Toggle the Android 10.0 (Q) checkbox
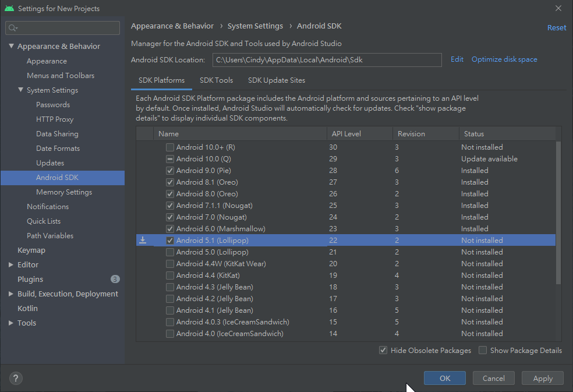 [170, 159]
